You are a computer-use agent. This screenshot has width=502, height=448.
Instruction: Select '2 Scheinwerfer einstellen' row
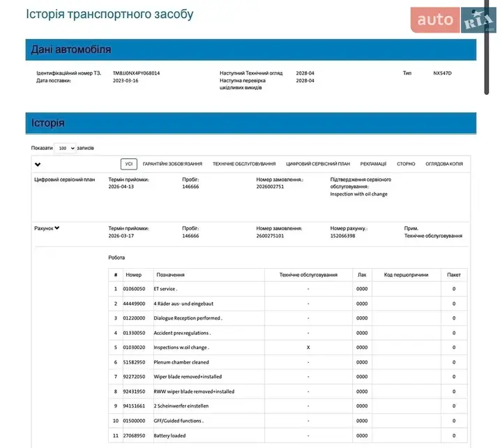288,405
